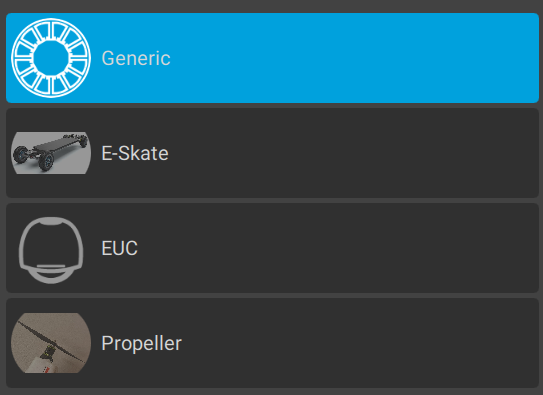This screenshot has height=395, width=543.
Task: Click the gray unicycle shell graphic
Action: click(51, 250)
